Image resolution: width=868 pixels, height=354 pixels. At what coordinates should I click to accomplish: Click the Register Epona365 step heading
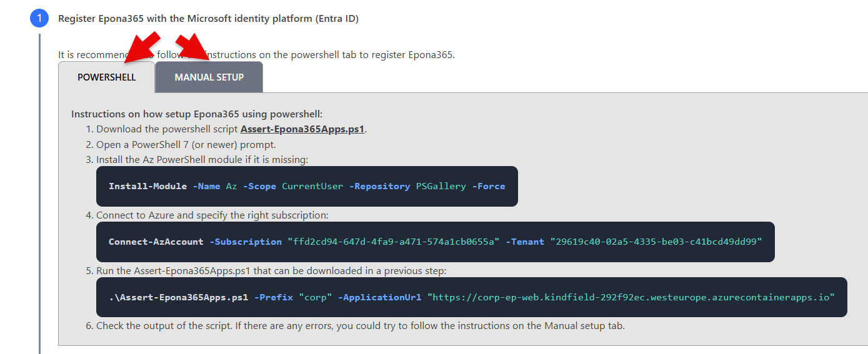click(208, 19)
